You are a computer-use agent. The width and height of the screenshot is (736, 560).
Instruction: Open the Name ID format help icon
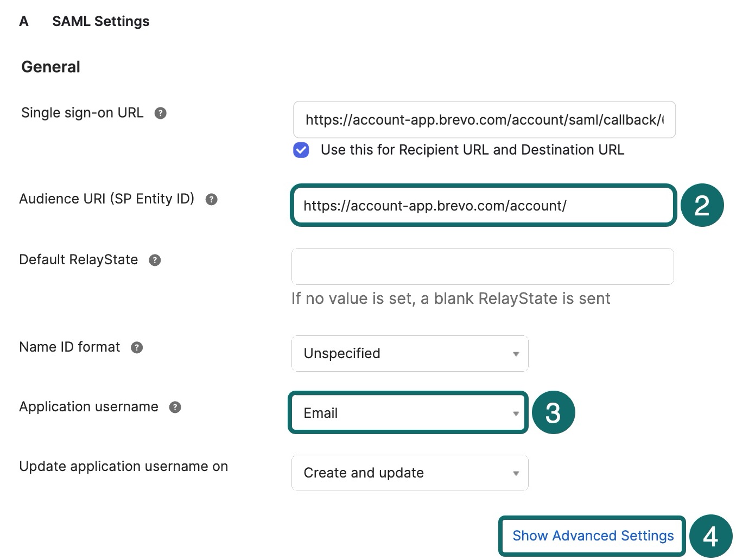pos(137,347)
